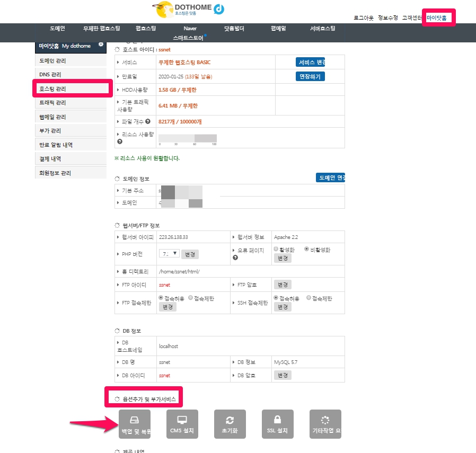Select 접속제한 radio for SSH 접속제한

pos(310,298)
